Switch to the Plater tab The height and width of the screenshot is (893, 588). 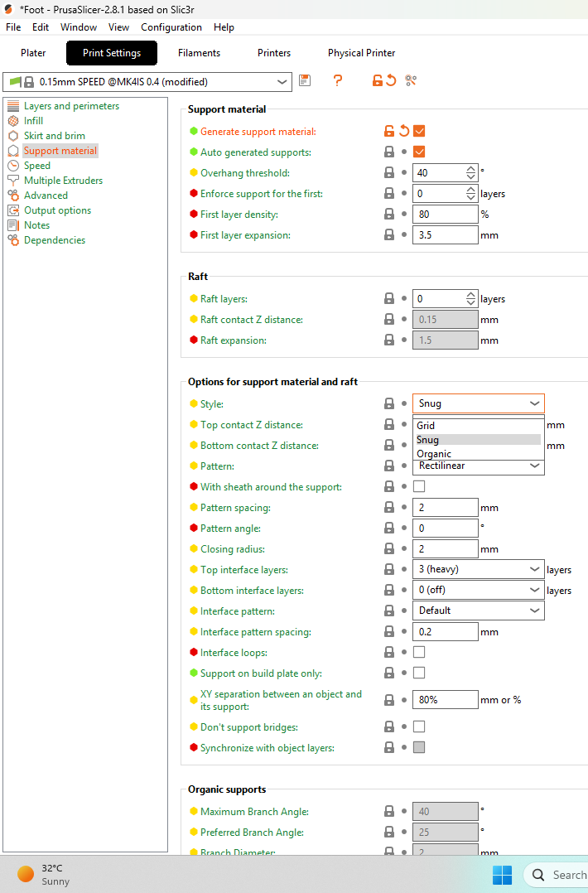(33, 53)
